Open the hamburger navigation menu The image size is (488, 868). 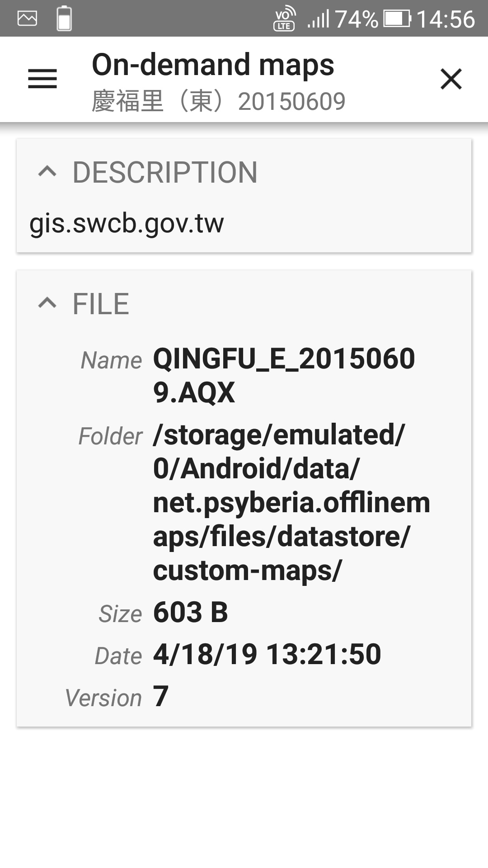click(x=42, y=79)
